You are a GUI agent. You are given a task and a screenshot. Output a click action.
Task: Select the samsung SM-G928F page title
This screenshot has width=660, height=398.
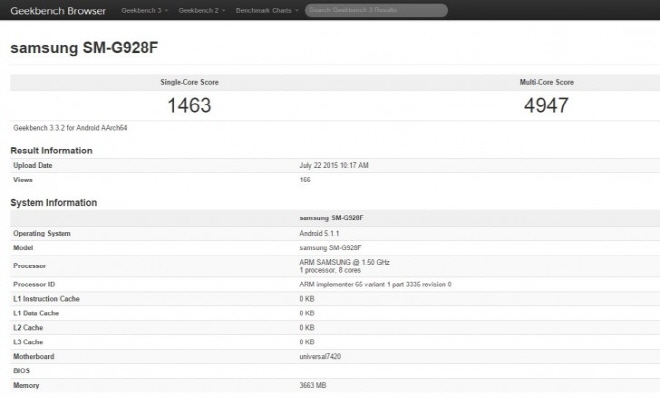tap(84, 48)
